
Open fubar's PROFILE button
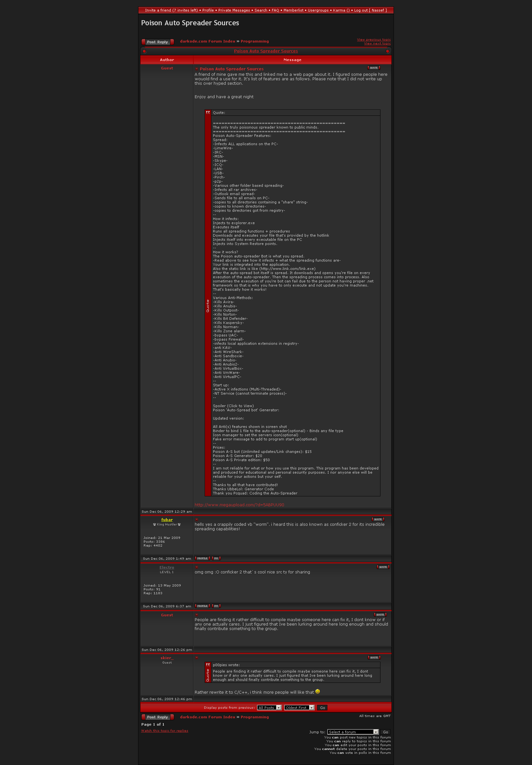click(x=202, y=558)
